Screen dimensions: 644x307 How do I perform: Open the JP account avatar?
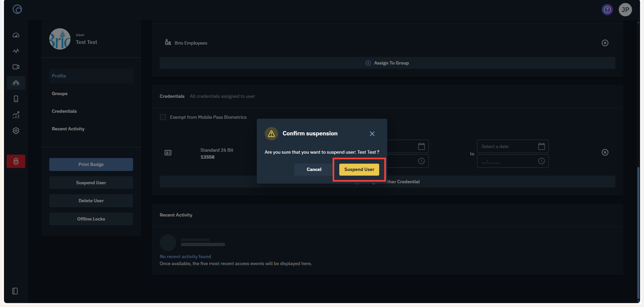625,10
